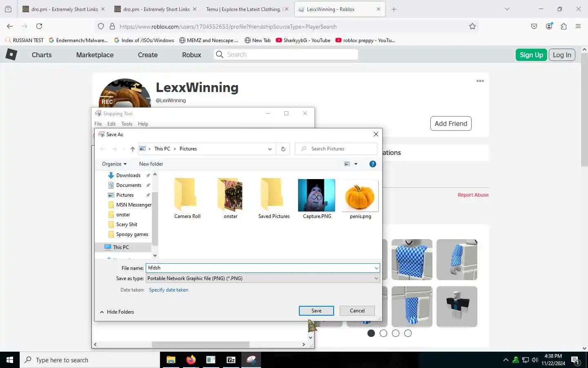Open 7-Zip from the taskbar
Image resolution: width=588 pixels, height=368 pixels.
(231, 360)
